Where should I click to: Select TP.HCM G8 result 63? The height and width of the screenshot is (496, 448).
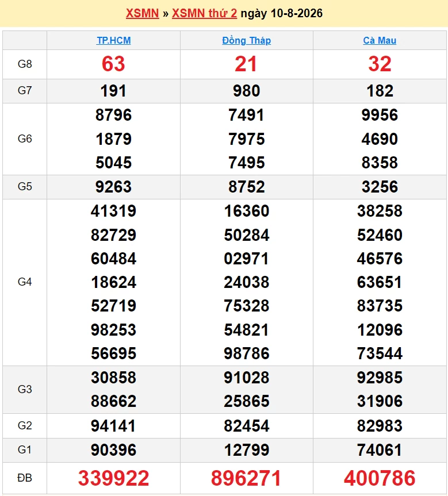tap(113, 64)
